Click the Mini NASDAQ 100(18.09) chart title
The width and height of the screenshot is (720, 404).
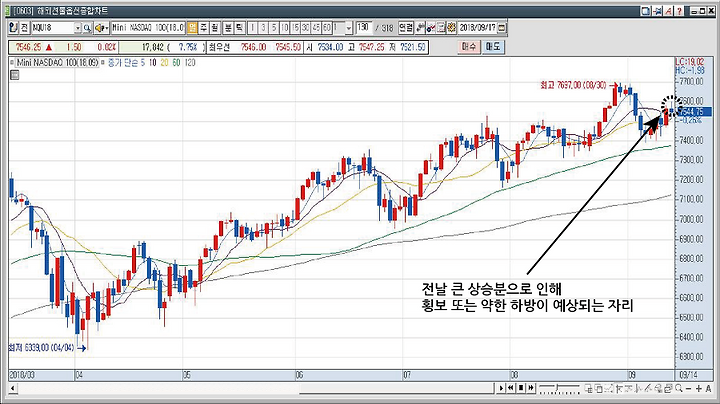point(57,63)
